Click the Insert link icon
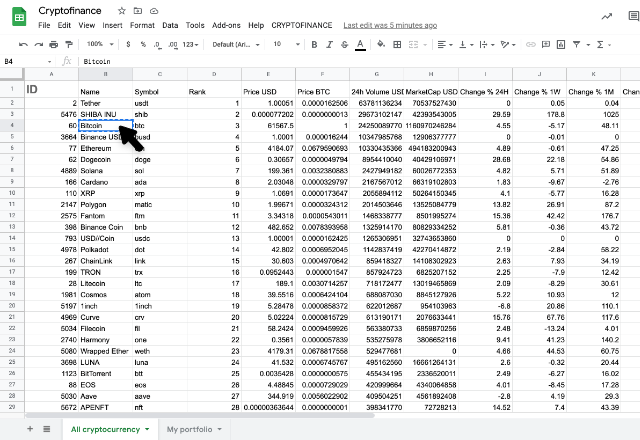 (531, 44)
